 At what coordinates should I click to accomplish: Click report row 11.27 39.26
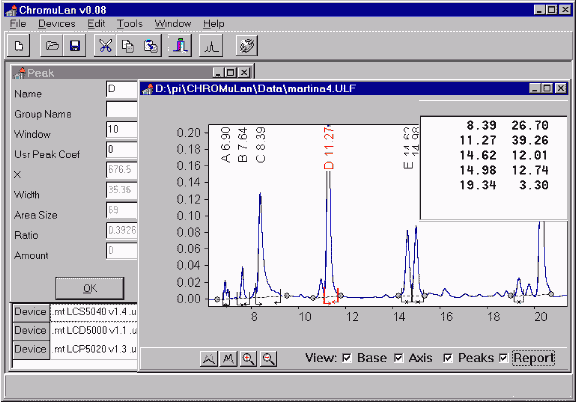[x=504, y=140]
